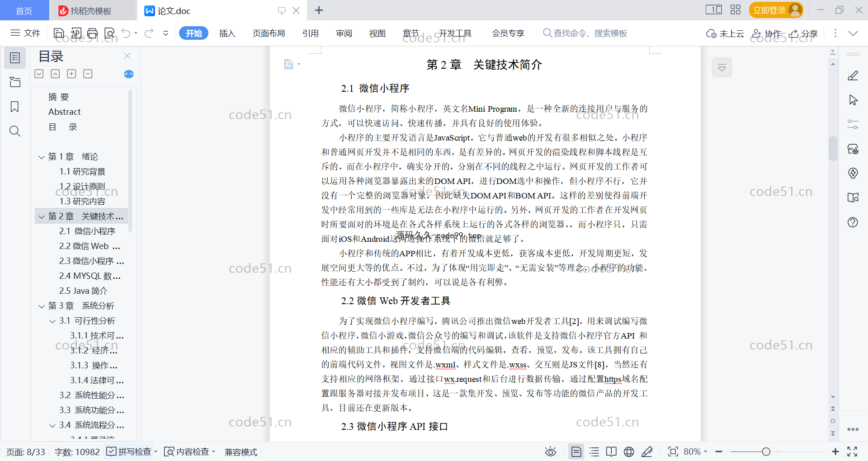Screen dimensions: 868x461
Task: Open the properties sliders icon in right panel
Action: [x=853, y=124]
